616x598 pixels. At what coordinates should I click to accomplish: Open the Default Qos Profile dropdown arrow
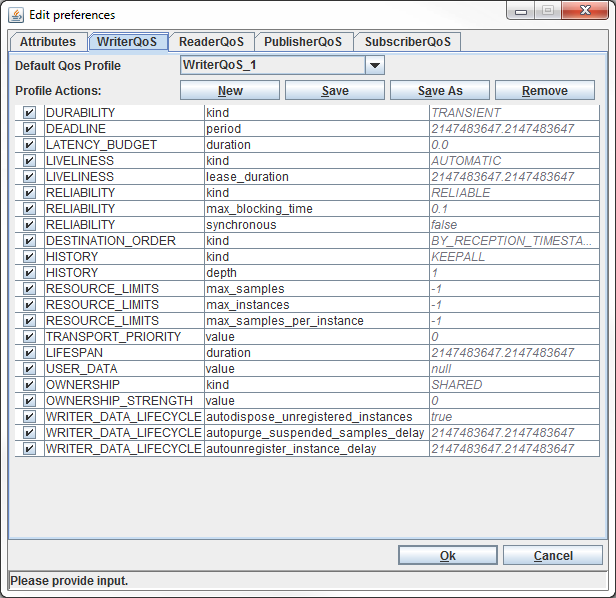375,66
